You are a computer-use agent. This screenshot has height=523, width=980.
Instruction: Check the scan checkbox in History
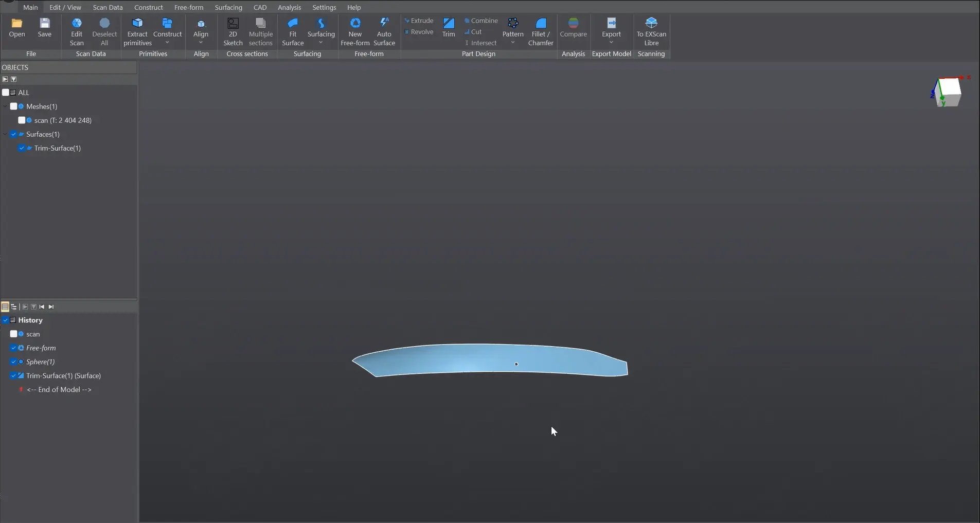click(x=14, y=334)
